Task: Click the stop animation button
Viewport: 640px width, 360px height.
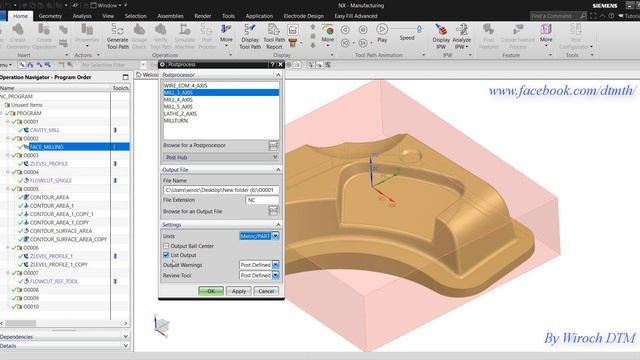Action: tap(363, 30)
